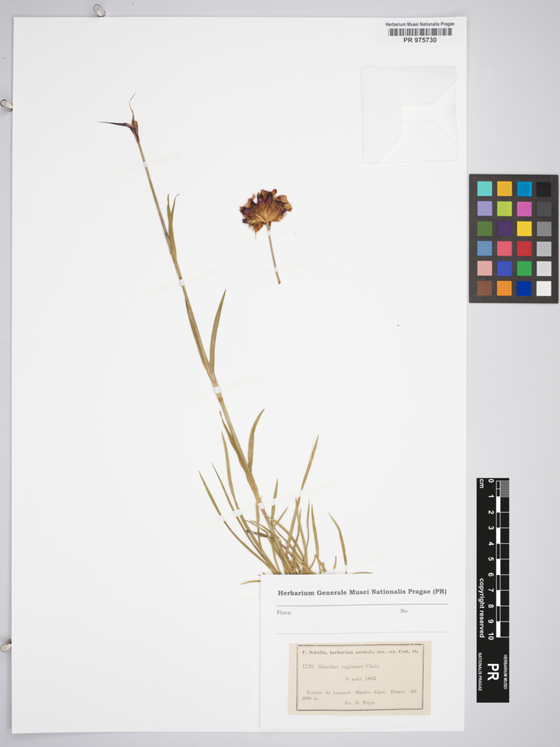Click the white patch on the color chart
The width and height of the screenshot is (560, 747).
(x=544, y=288)
